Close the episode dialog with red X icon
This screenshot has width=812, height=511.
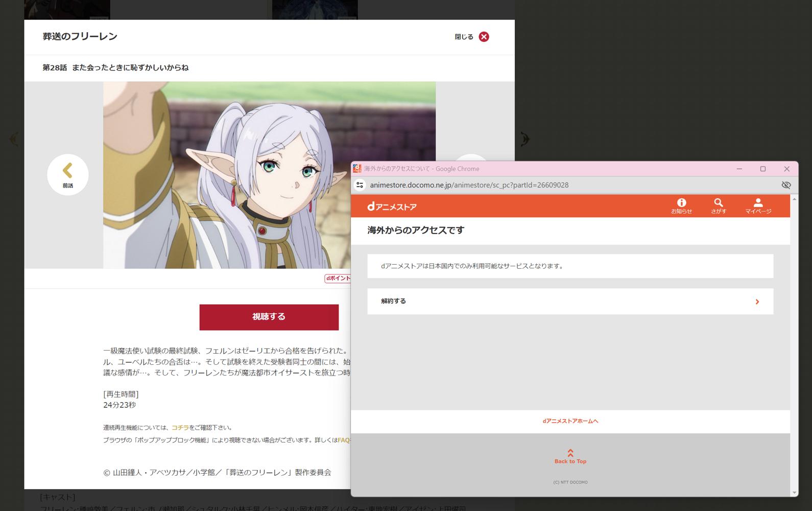pos(484,37)
